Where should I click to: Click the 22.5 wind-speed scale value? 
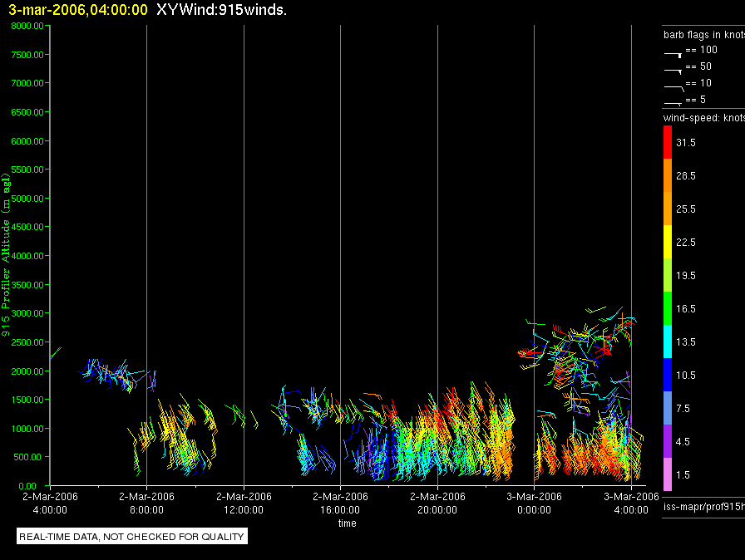tap(686, 243)
